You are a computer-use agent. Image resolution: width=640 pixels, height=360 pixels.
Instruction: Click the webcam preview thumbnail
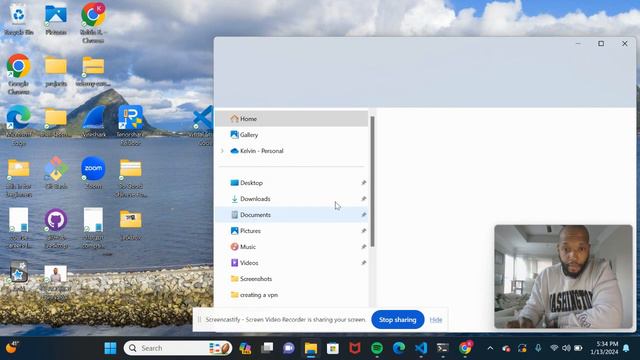click(563, 276)
